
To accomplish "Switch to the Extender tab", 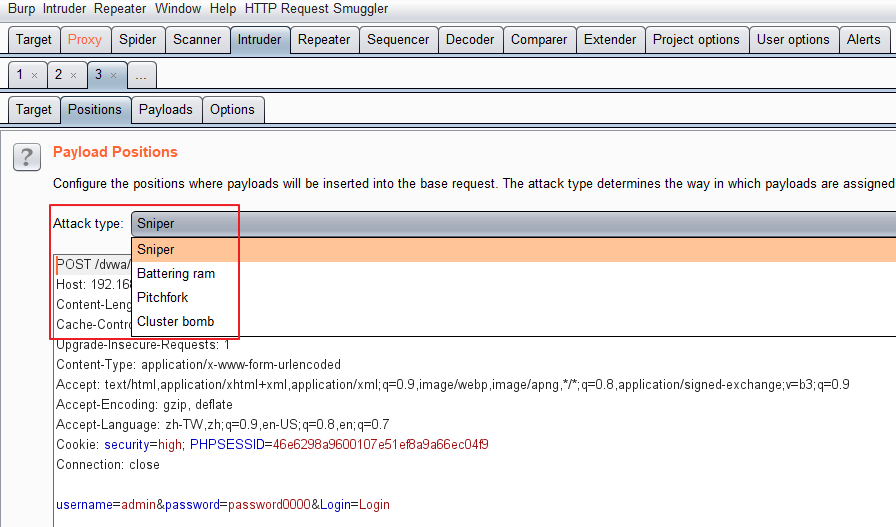I will [x=610, y=39].
